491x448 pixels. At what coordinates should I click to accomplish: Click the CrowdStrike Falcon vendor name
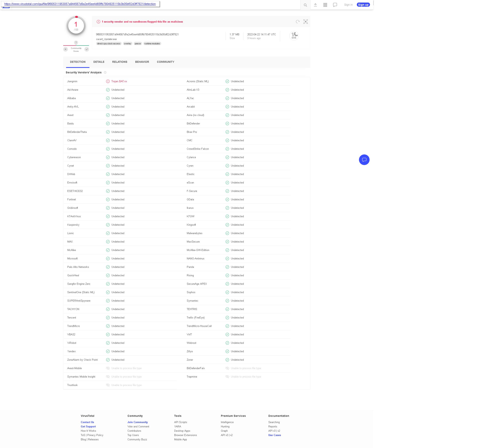198,149
